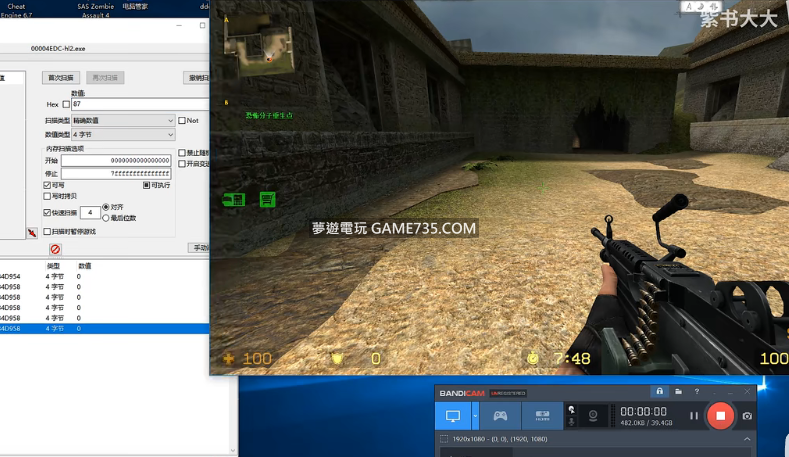Take a screenshot with Bandicam camera icon
This screenshot has width=789, height=457.
coord(747,416)
